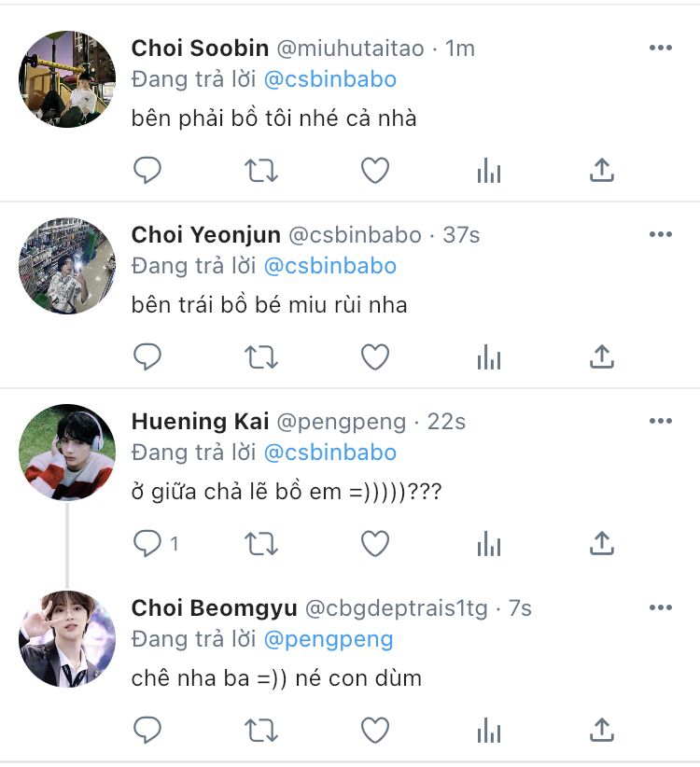The image size is (700, 767).
Task: Open the @pengpeng mention link in Beomgyu's reply
Action: pos(329,639)
